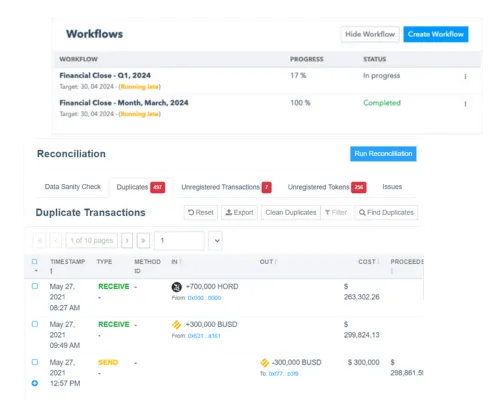500x400 pixels.
Task: Click red 497 badge on Duplicates
Action: coord(158,187)
